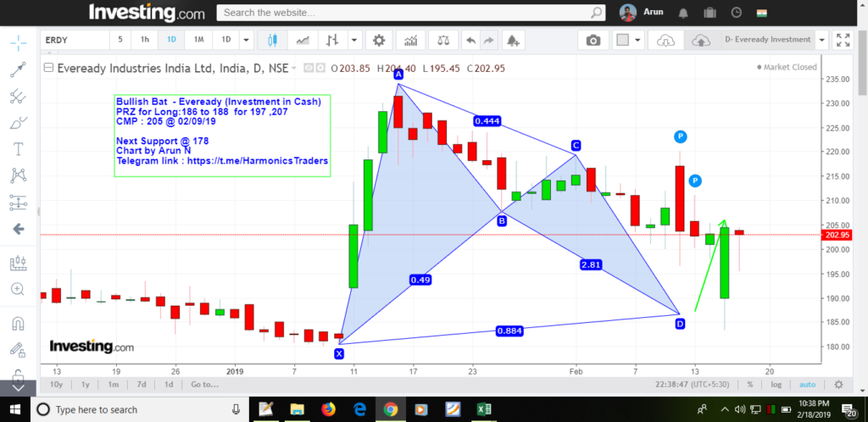The image size is (868, 422).
Task: Toggle magnet mode in the sidebar
Action: (x=19, y=323)
